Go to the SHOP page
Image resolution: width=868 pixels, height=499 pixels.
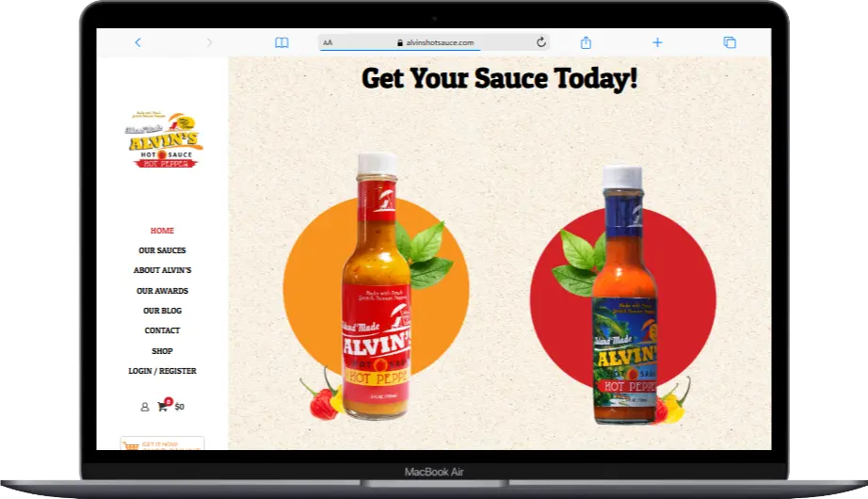click(162, 351)
